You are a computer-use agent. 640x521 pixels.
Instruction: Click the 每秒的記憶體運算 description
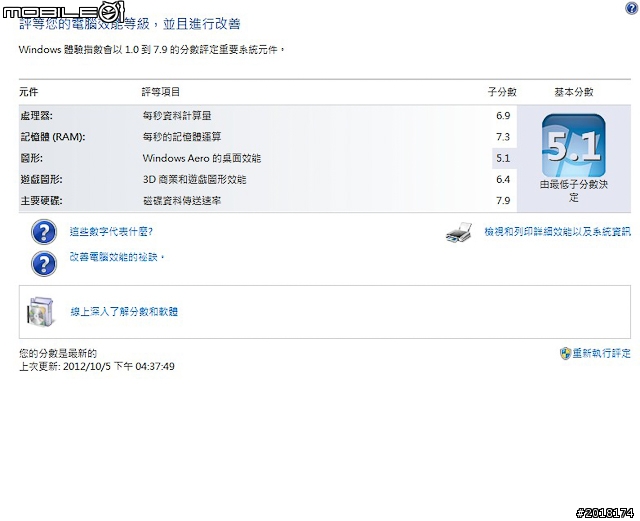click(182, 137)
